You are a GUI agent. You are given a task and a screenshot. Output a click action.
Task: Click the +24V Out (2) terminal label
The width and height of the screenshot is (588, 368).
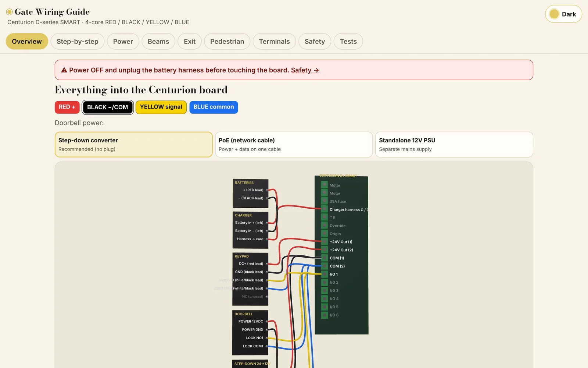click(341, 250)
